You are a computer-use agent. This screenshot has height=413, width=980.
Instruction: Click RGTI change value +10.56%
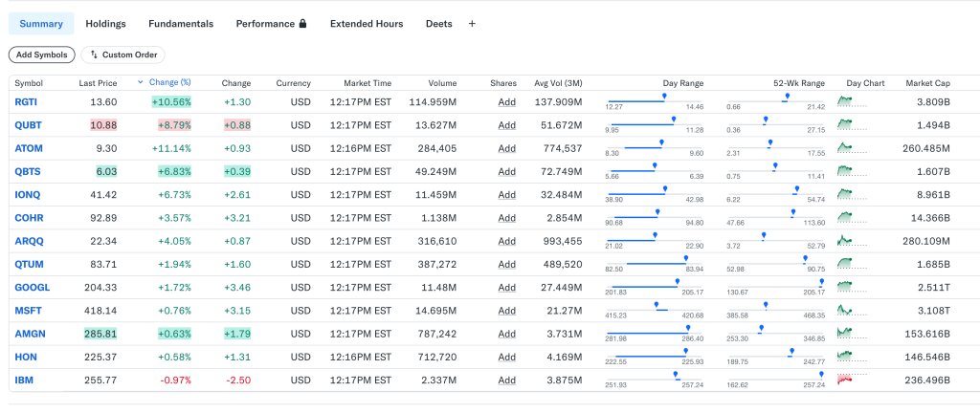point(171,102)
